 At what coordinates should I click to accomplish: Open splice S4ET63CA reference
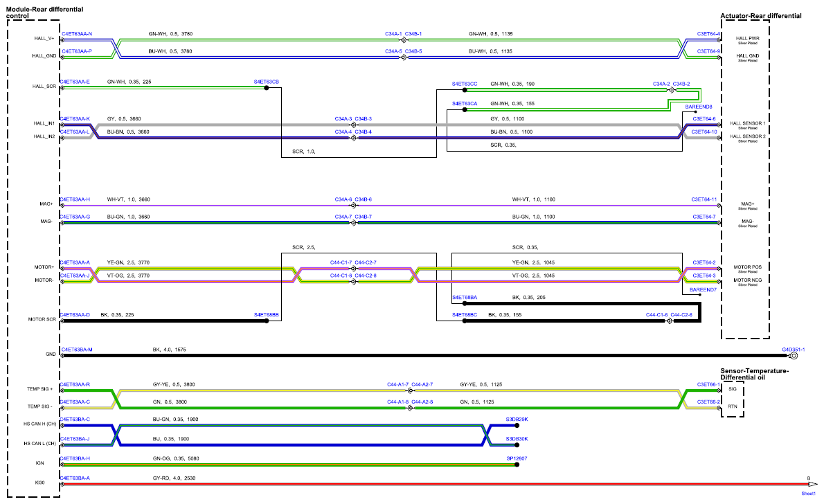tap(465, 104)
